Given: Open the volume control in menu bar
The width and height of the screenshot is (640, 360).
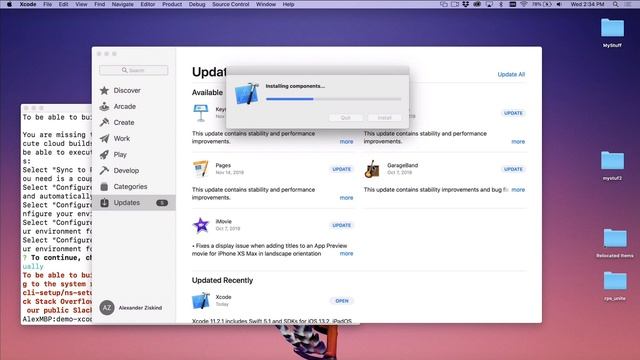Looking at the screenshot, I should point(559,4).
